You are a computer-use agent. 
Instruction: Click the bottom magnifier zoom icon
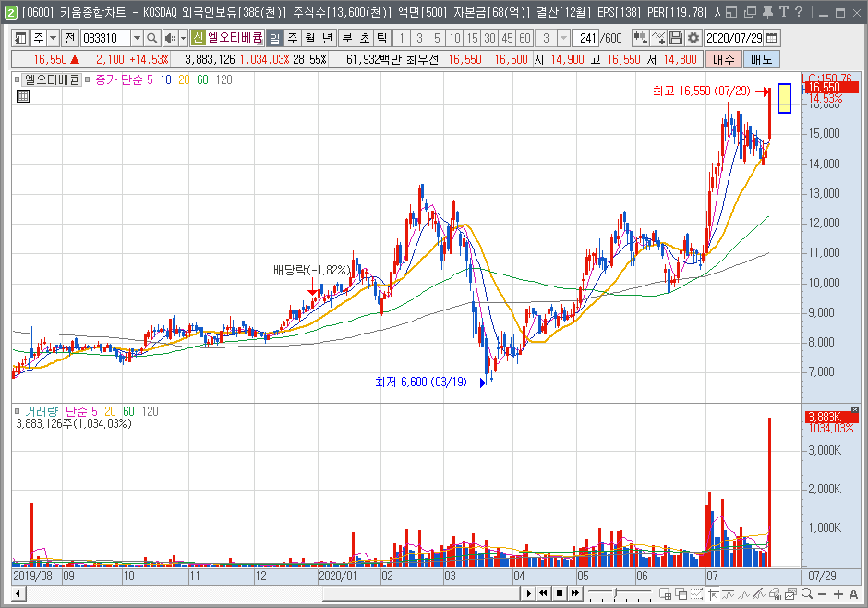pos(807,593)
